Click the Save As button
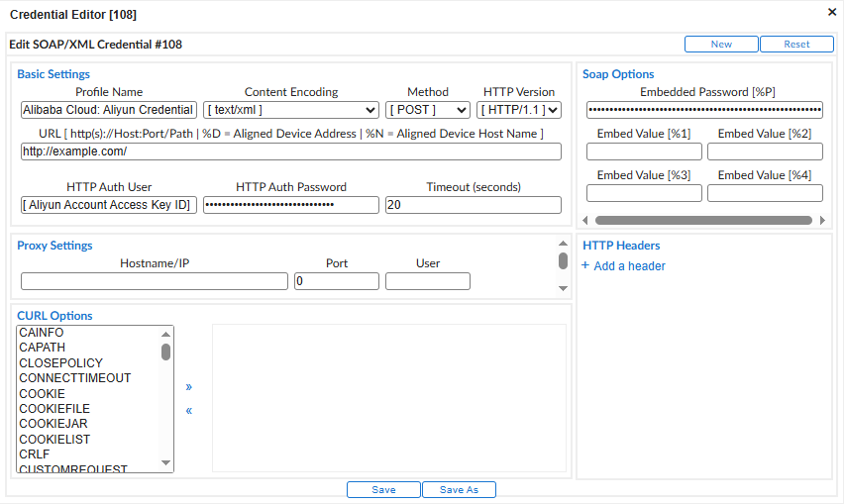 click(x=459, y=489)
